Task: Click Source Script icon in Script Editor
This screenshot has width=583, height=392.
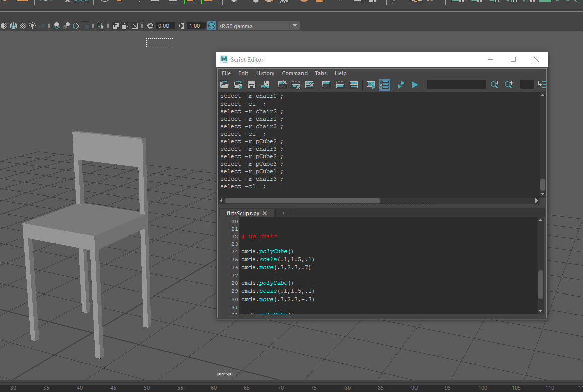Action: coord(238,85)
